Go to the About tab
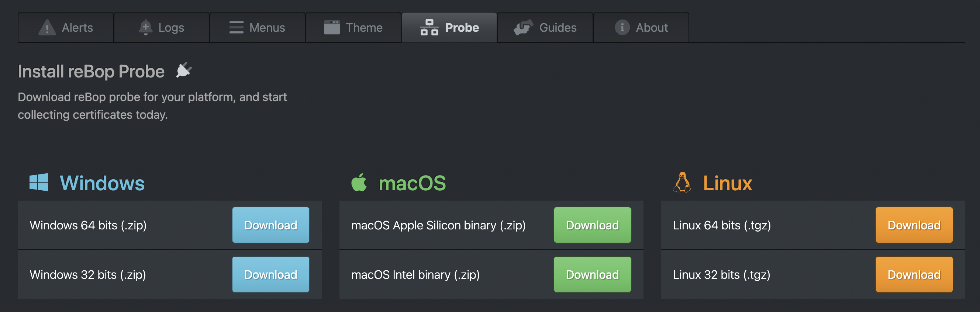The width and height of the screenshot is (980, 312). (x=641, y=27)
